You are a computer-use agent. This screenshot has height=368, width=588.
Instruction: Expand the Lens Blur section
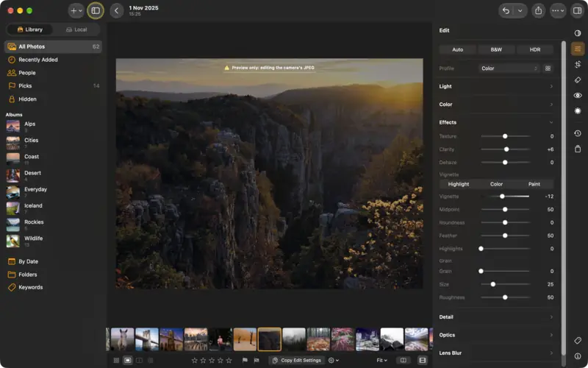click(496, 353)
